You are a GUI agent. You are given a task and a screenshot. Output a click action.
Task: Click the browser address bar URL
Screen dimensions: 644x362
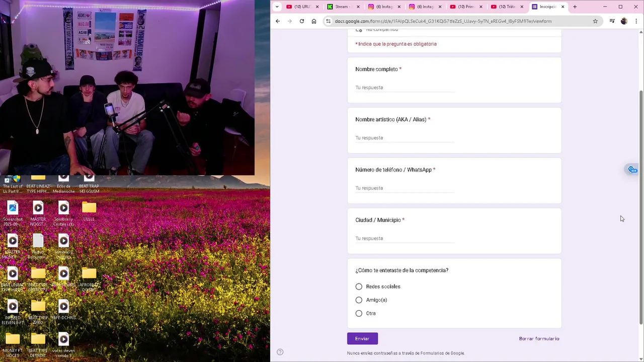click(443, 21)
